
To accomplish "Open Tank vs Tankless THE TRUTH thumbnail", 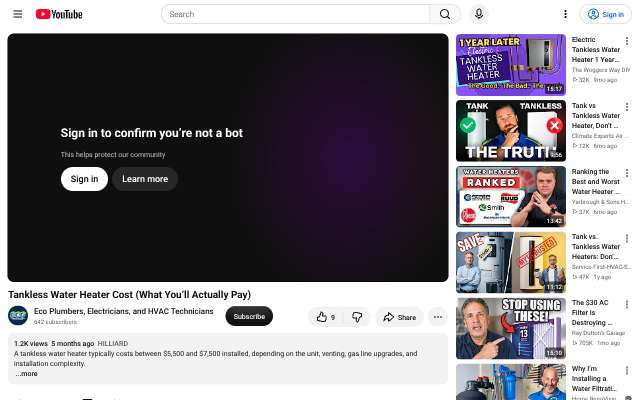I will tap(511, 131).
